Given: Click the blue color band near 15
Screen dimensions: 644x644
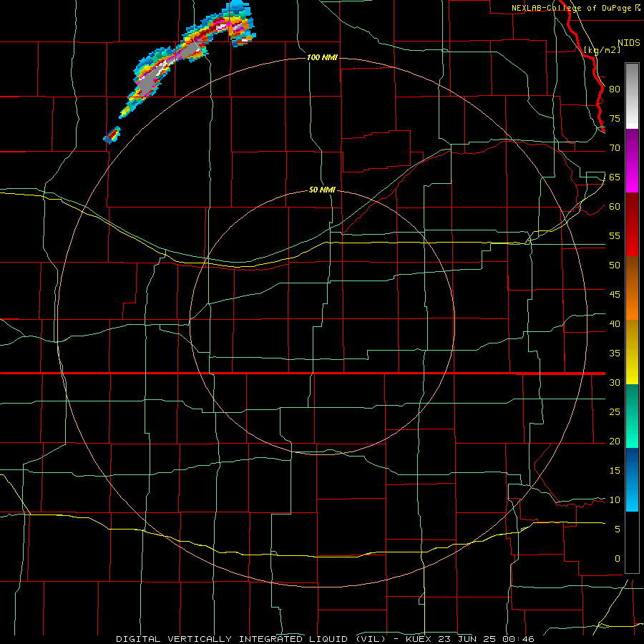Looking at the screenshot, I should (x=632, y=479).
